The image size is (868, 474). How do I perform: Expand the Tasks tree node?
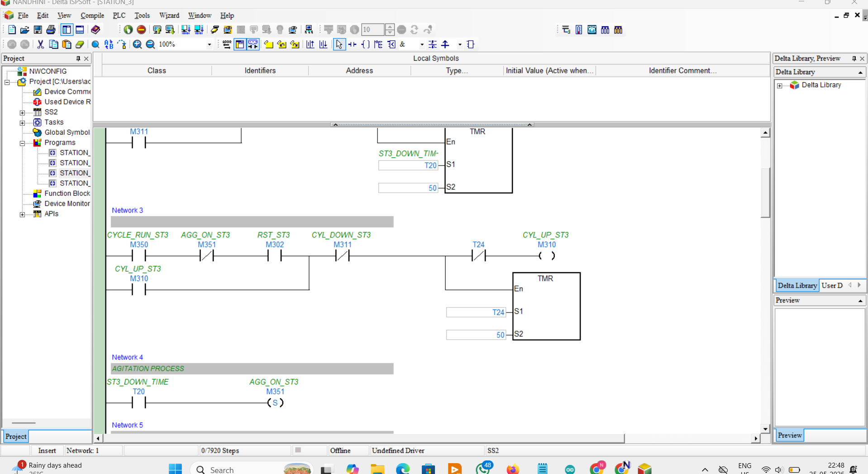[x=22, y=123]
